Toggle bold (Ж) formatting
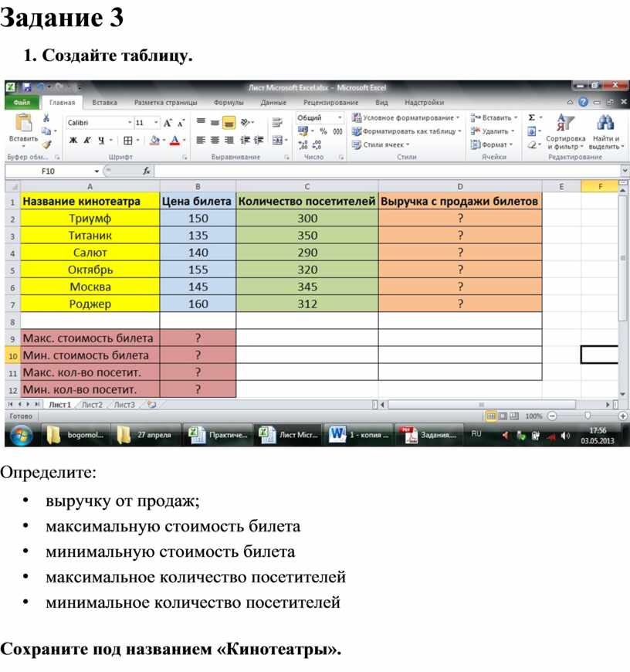The image size is (630, 672). point(73,140)
